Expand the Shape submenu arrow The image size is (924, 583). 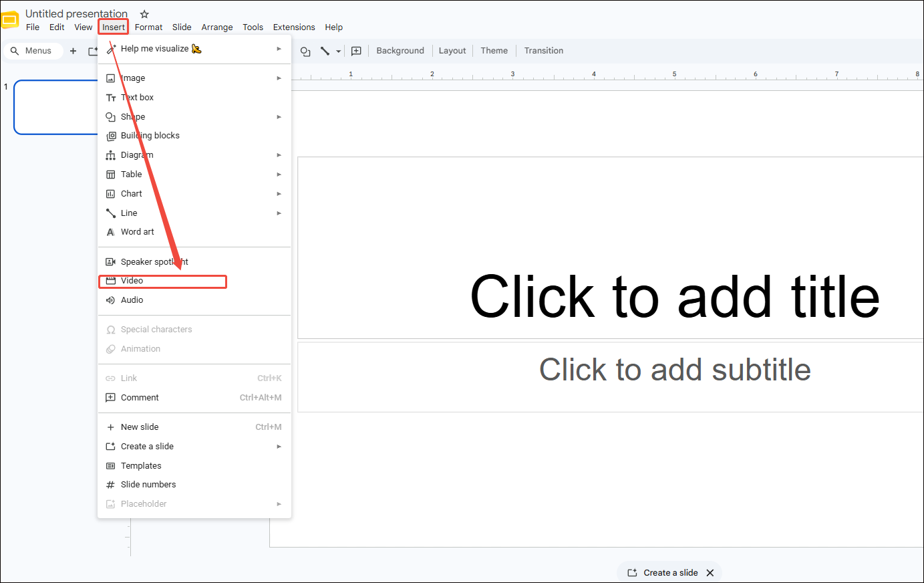pos(279,117)
